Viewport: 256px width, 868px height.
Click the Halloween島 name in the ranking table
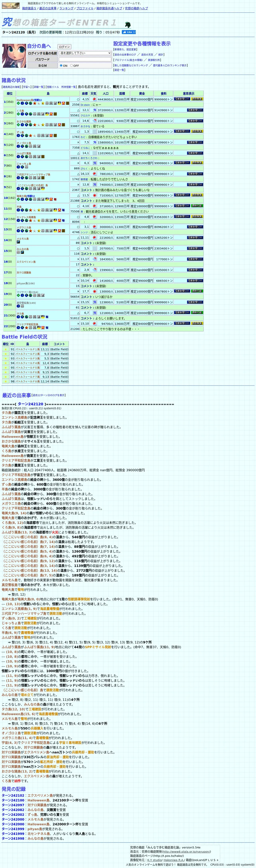(25, 100)
